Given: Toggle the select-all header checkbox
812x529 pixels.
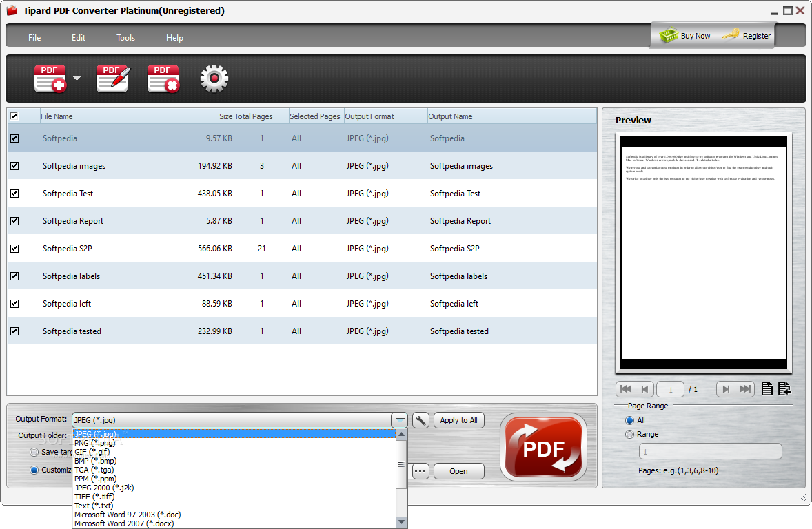Looking at the screenshot, I should (14, 116).
